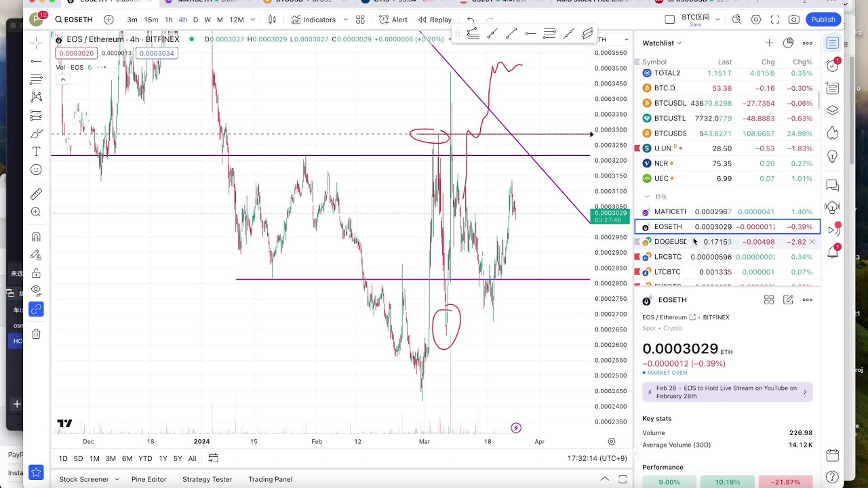The image size is (868, 488).
Task: Collapse the volume indicator legend arrow
Action: pos(62,80)
